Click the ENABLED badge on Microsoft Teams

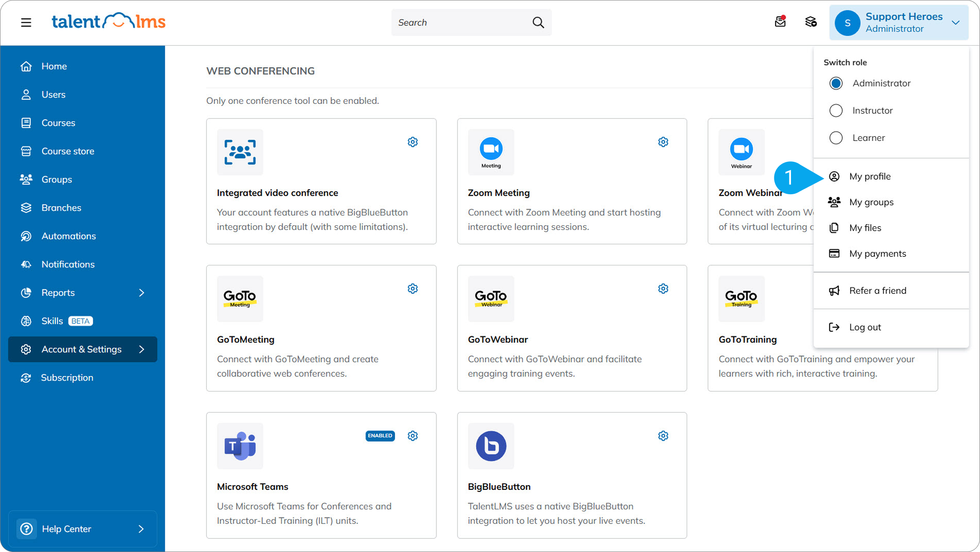pyautogui.click(x=380, y=436)
